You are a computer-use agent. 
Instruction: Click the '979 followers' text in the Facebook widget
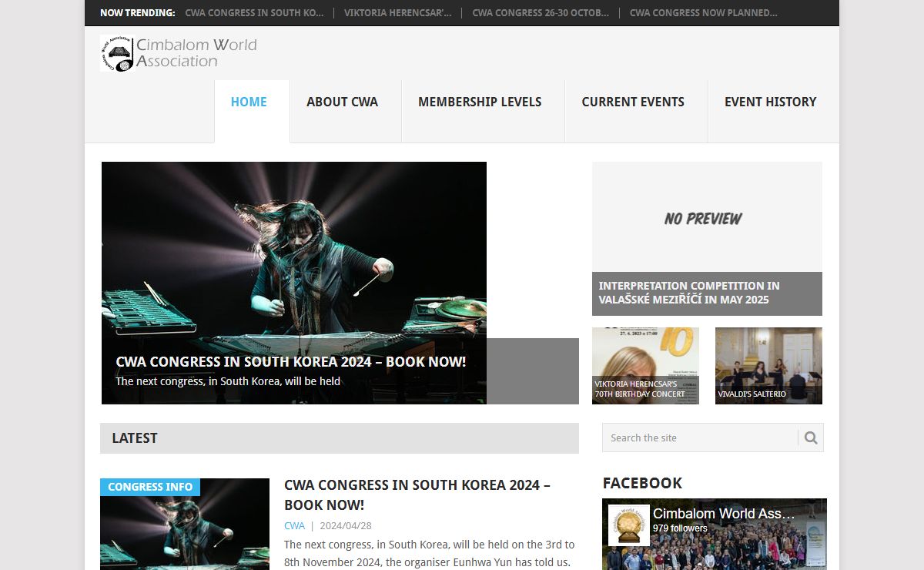click(x=680, y=528)
